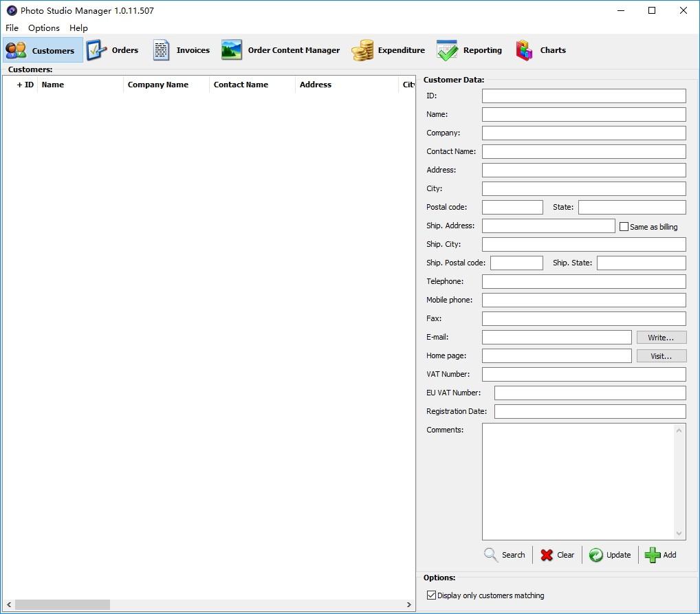The width and height of the screenshot is (700, 614).
Task: Click the green plus Add icon
Action: 653,555
